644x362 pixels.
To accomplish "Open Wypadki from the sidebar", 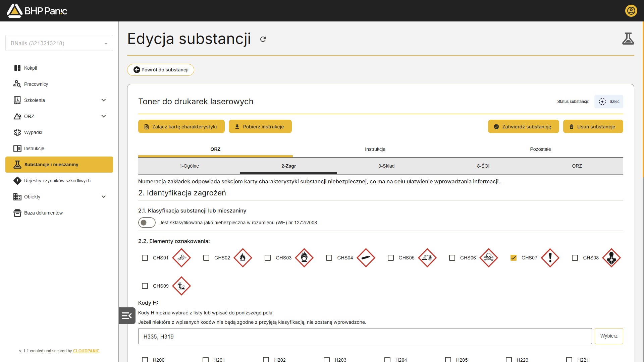I will coord(59,132).
